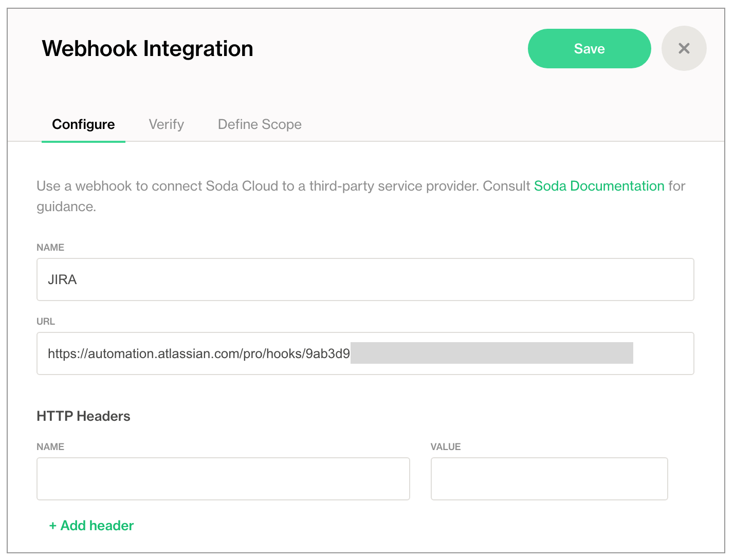Click the URL field label
The image size is (734, 560).
point(46,322)
